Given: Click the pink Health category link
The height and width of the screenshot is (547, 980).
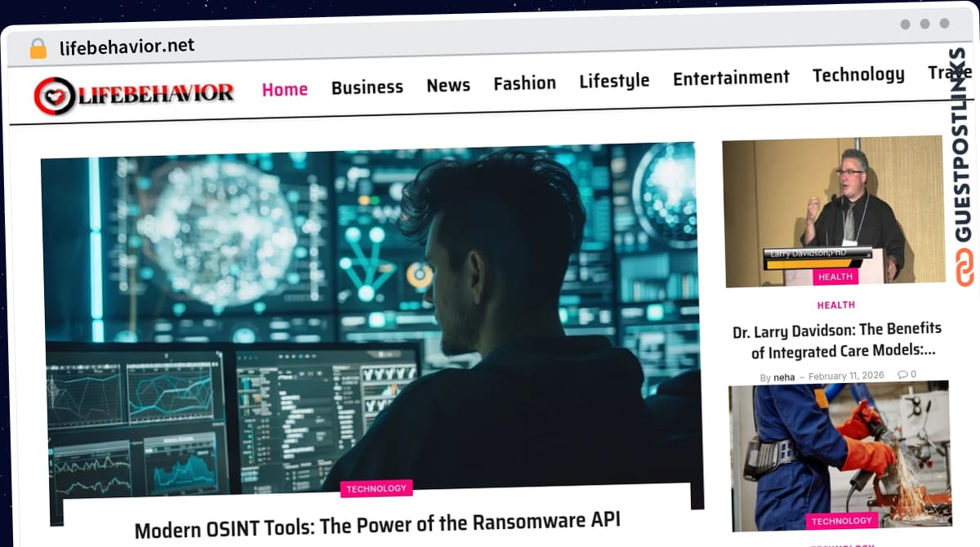Looking at the screenshot, I should click(x=836, y=305).
